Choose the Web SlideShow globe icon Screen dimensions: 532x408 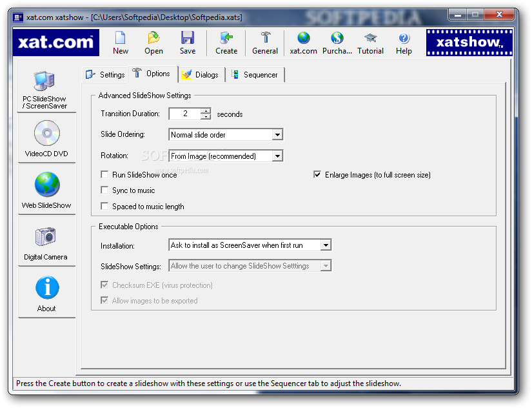(47, 185)
